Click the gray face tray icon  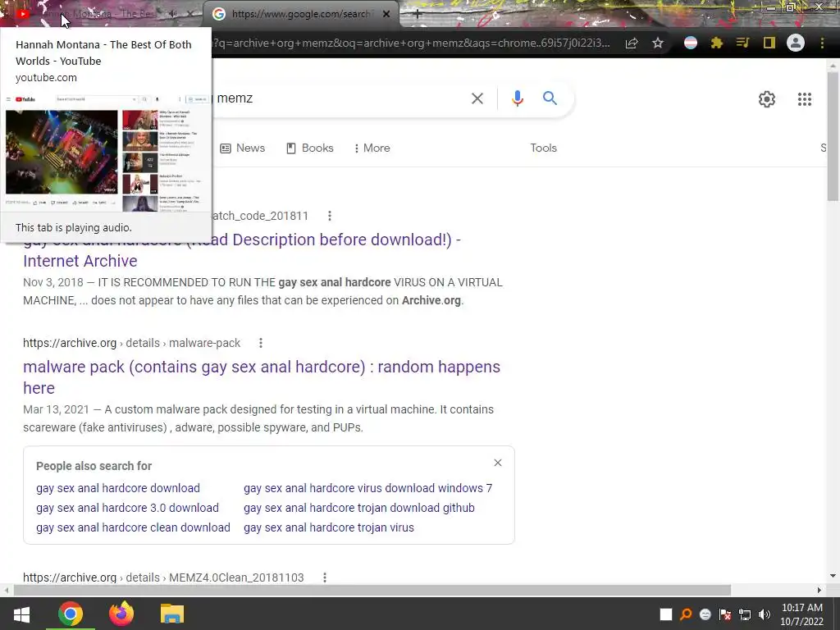click(705, 614)
